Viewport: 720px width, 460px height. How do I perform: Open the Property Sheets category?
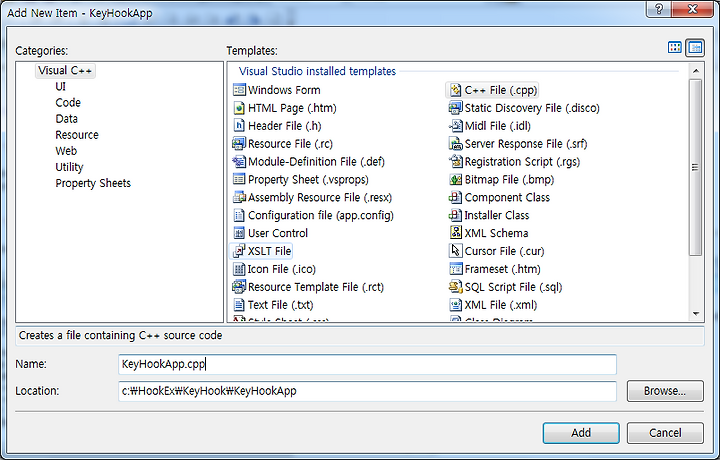click(x=93, y=183)
